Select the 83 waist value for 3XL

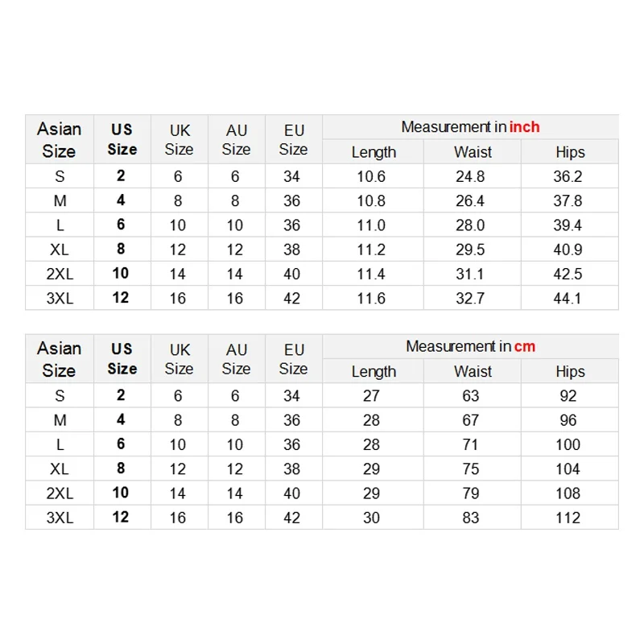(471, 518)
